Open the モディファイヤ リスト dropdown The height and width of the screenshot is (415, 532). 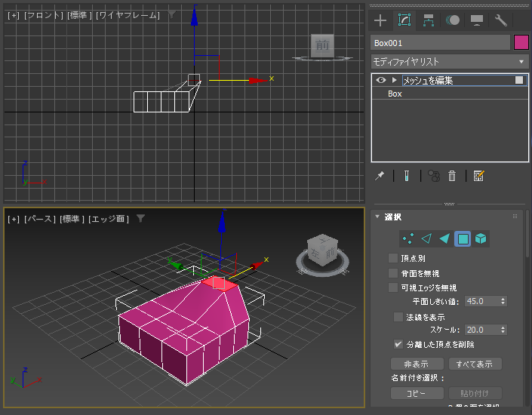click(x=450, y=62)
